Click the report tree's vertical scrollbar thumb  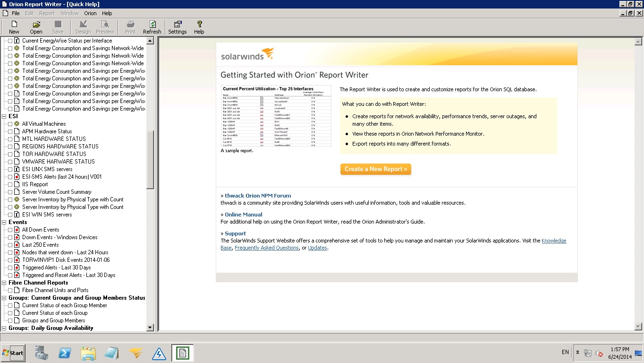[150, 160]
